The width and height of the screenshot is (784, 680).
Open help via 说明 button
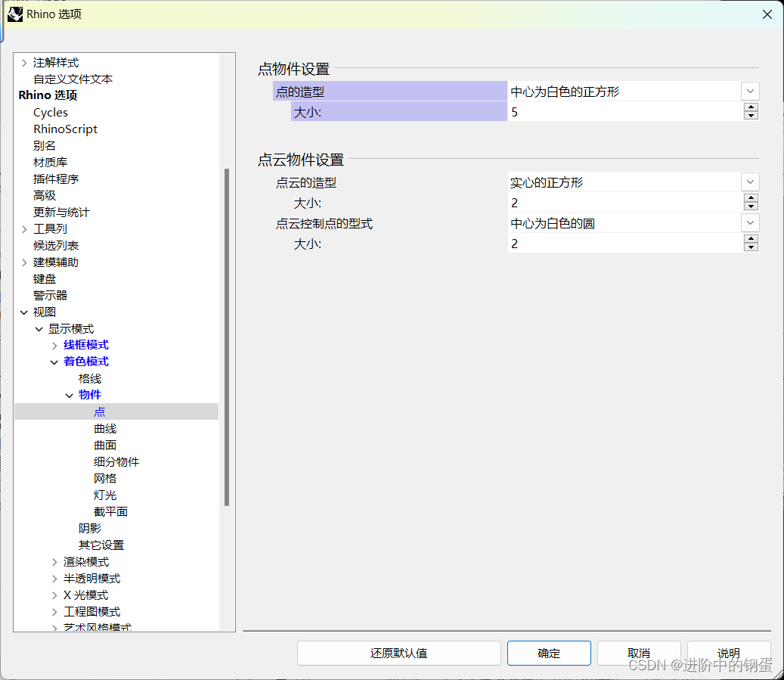[729, 653]
